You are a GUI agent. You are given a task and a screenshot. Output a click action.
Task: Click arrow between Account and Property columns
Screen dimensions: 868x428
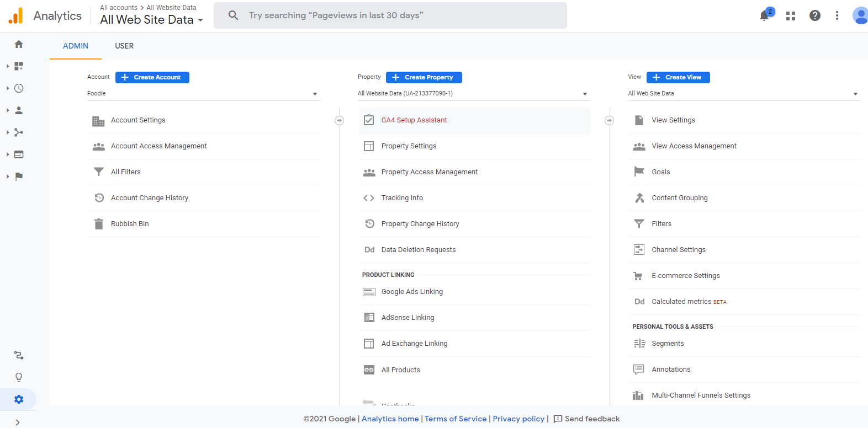[340, 120]
